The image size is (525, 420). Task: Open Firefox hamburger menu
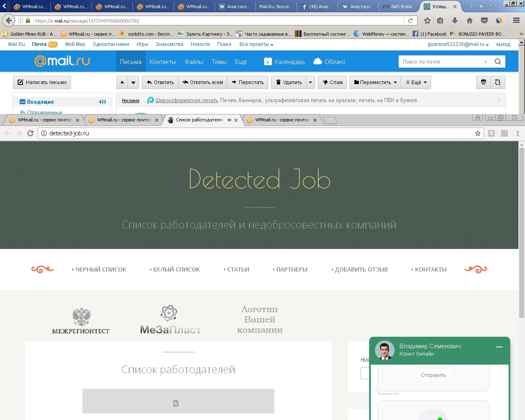tap(516, 21)
